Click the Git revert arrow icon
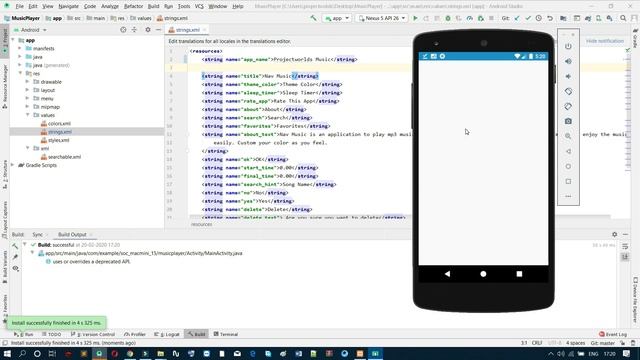640x360 pixels. coord(550,18)
